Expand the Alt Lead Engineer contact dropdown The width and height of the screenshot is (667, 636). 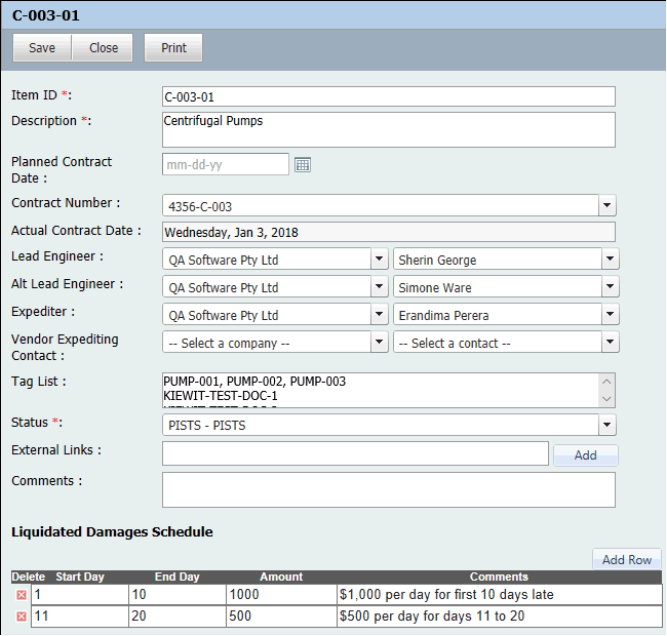[x=610, y=288]
